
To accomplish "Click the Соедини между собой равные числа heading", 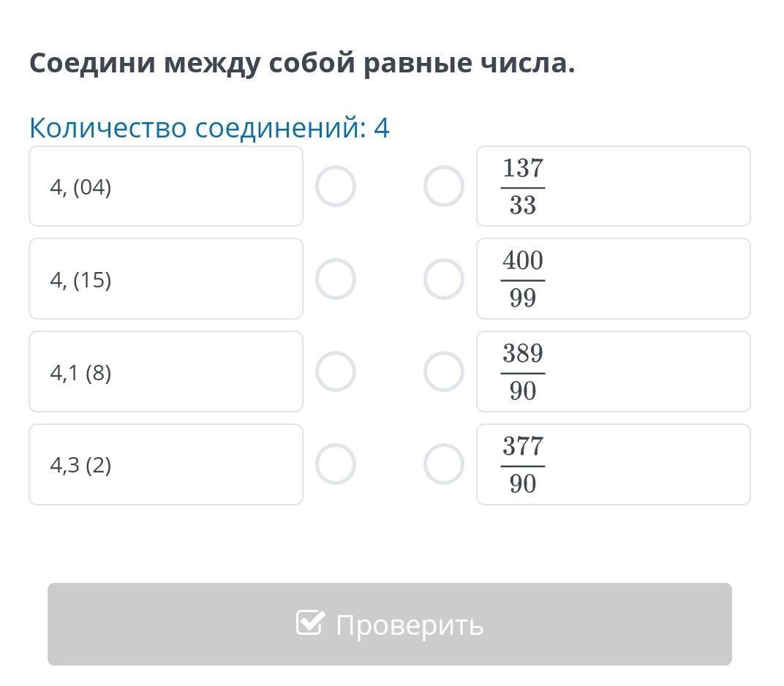I will pos(302,64).
